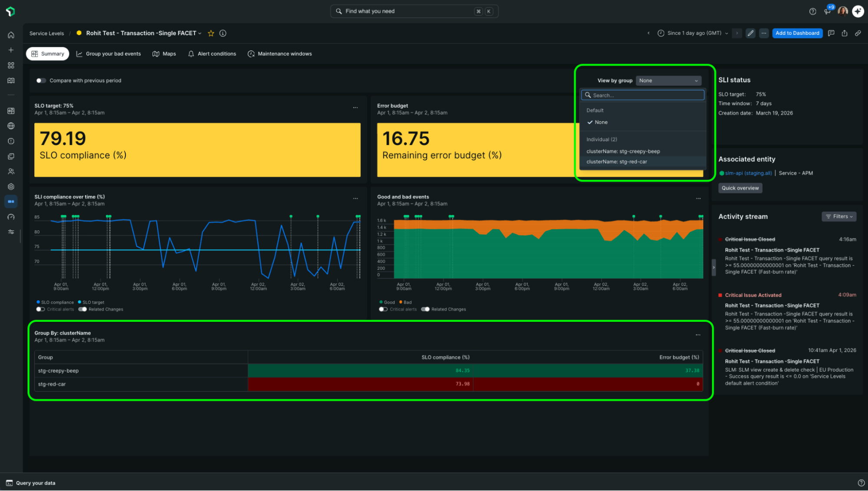Select None option in group list

tap(643, 123)
